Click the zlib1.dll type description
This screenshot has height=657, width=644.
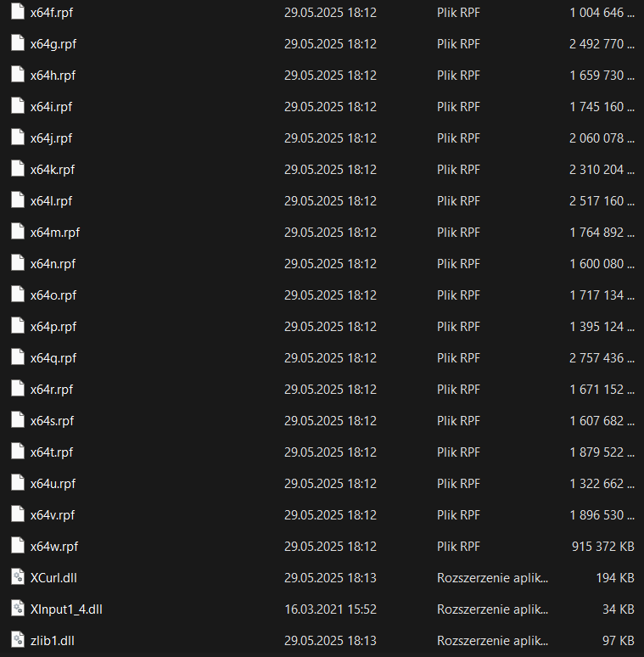pyautogui.click(x=492, y=640)
